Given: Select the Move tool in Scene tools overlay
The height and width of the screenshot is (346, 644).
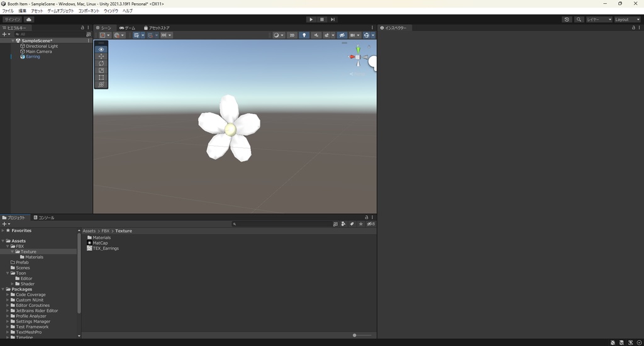Looking at the screenshot, I should click(x=101, y=56).
